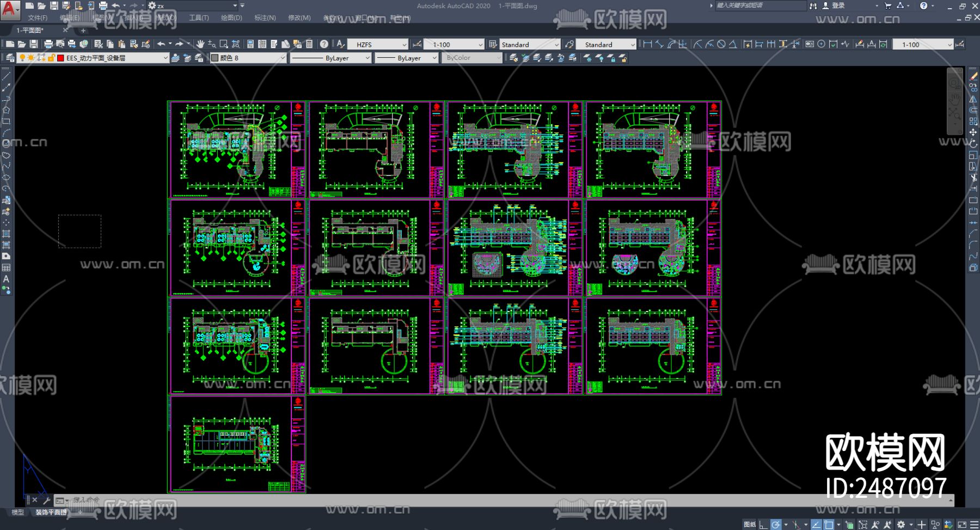Click the Help question mark toolbar icon

pos(324,44)
